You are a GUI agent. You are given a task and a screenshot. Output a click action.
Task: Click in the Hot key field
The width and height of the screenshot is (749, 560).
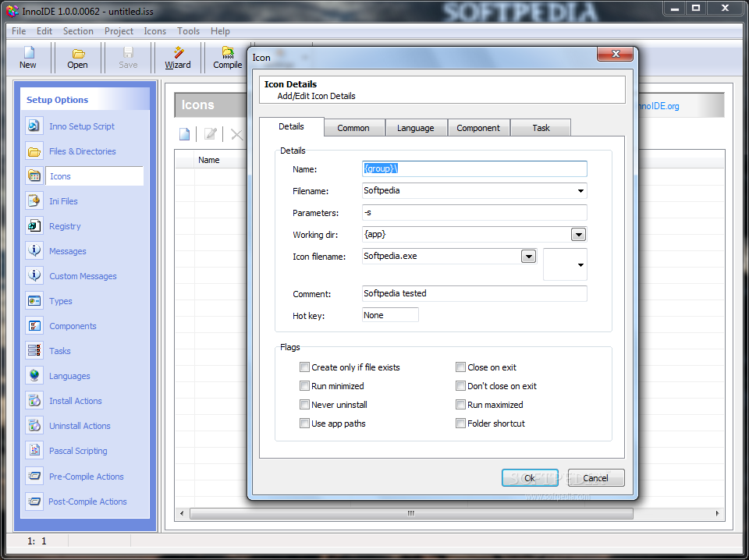coord(390,315)
